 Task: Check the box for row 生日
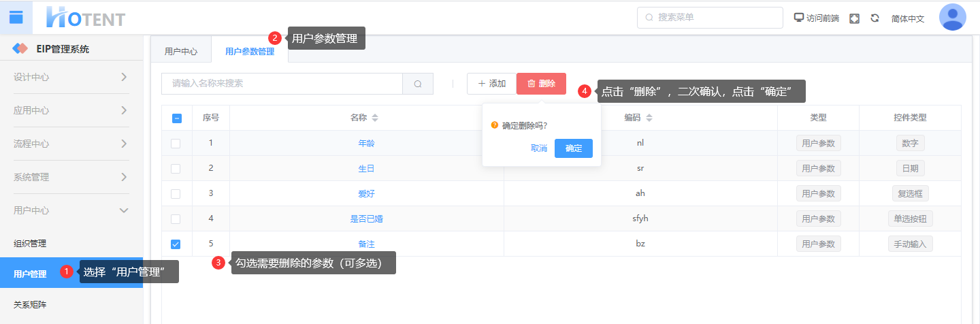coord(176,168)
